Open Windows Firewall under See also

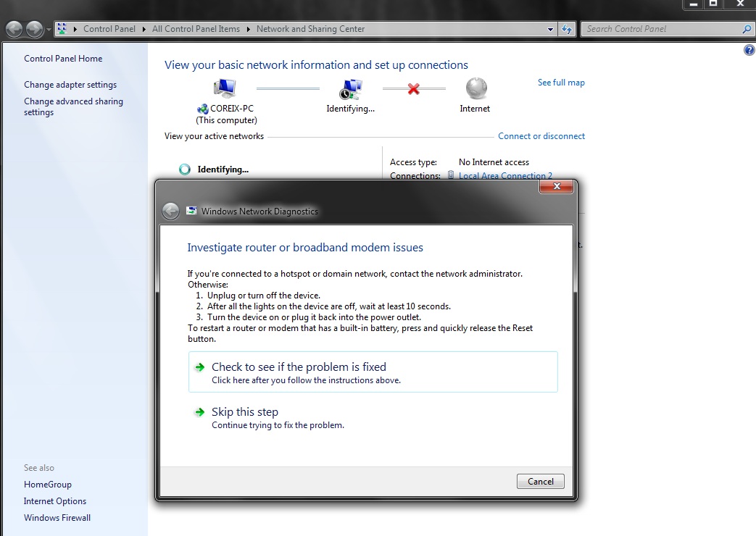tap(57, 518)
